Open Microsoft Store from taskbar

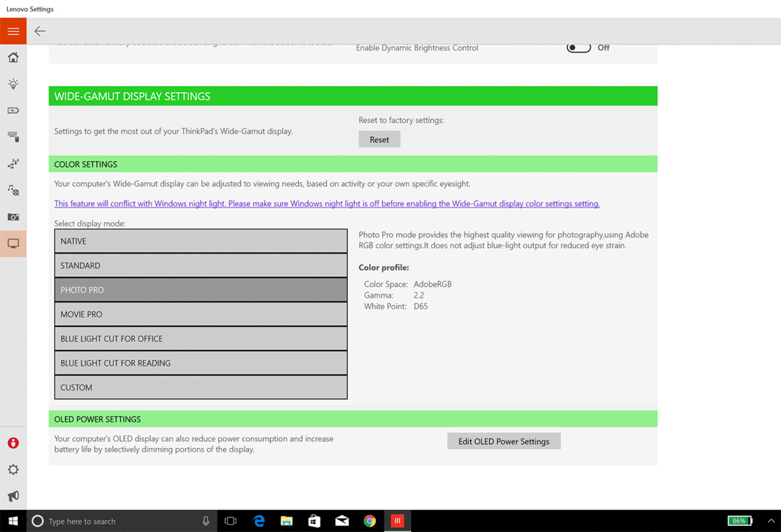(314, 521)
